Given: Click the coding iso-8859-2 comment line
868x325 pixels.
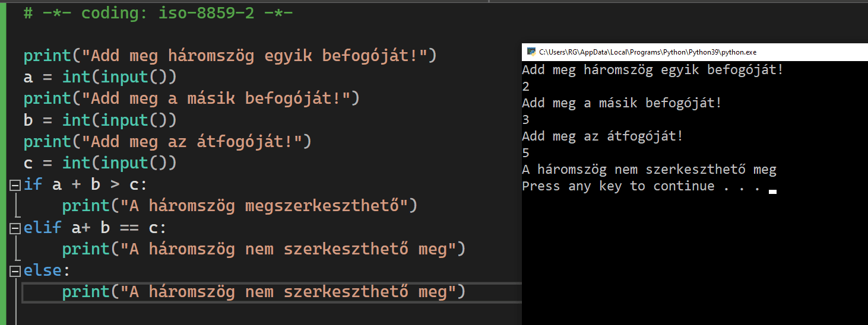Looking at the screenshot, I should 158,13.
